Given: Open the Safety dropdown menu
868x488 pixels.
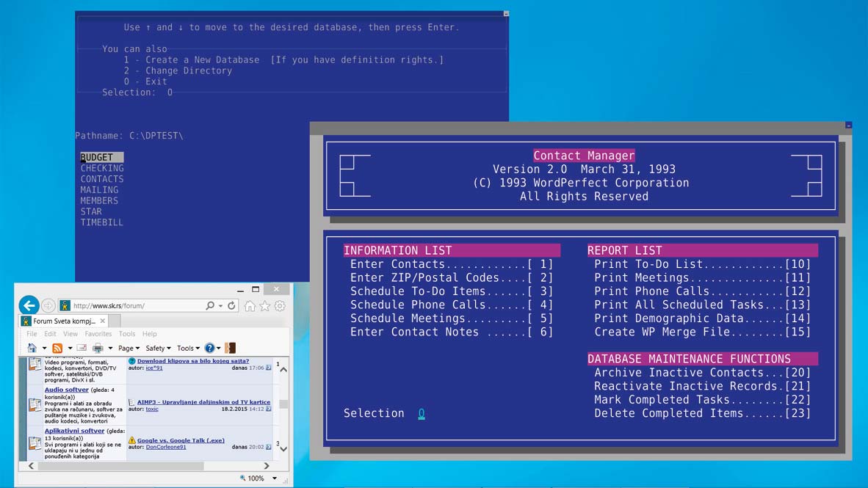Looking at the screenshot, I should 158,348.
